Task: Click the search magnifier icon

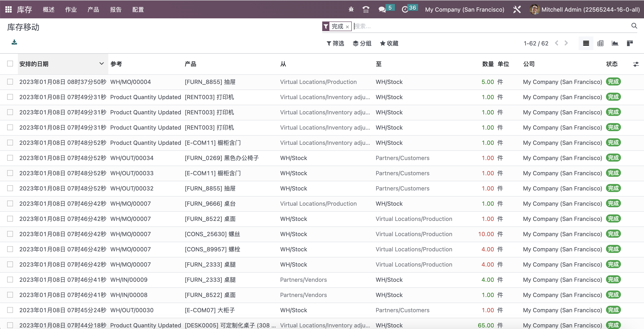Action: click(634, 26)
